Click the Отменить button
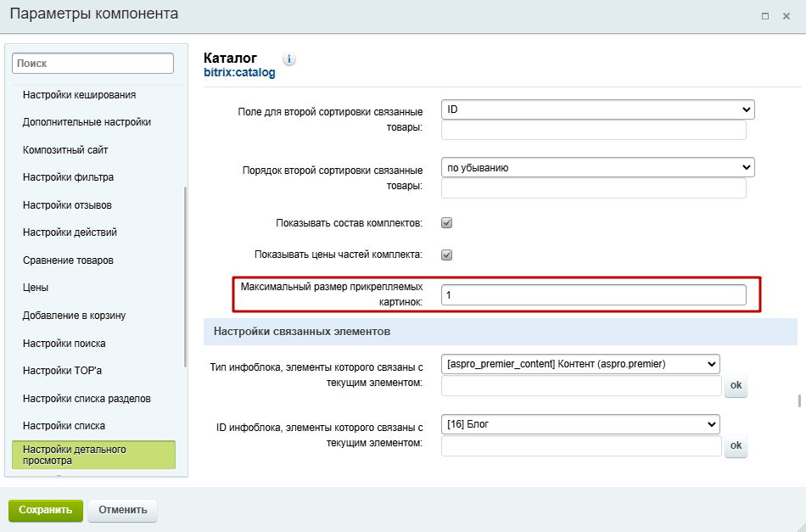 click(x=123, y=511)
